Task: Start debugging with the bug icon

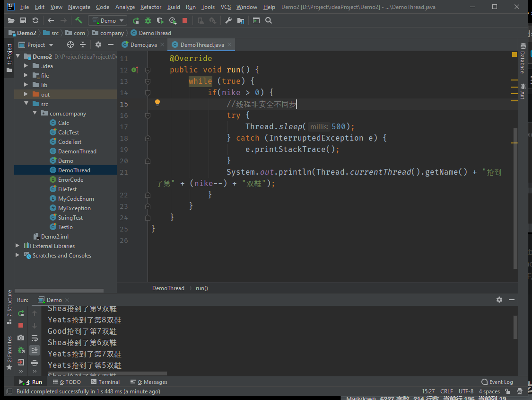Action: pos(148,21)
